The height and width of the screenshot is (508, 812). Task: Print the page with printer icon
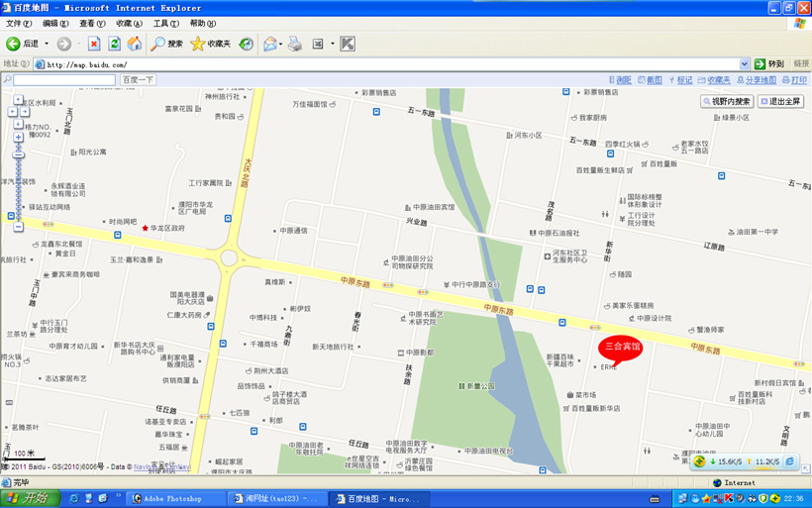pyautogui.click(x=295, y=44)
